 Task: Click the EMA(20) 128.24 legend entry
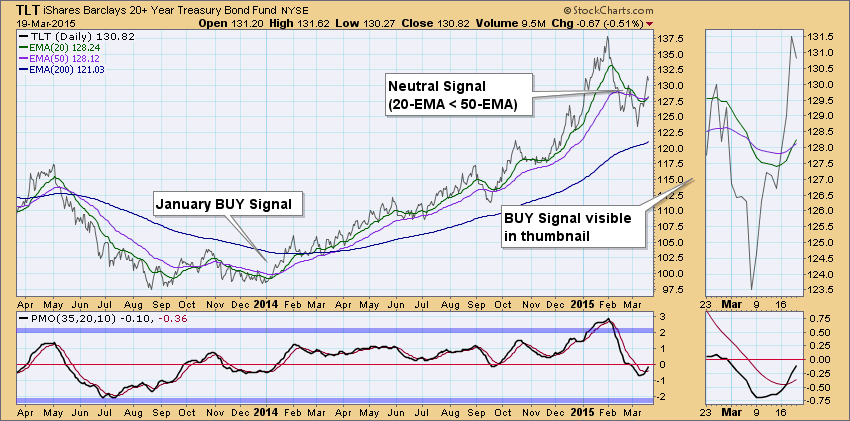(x=58, y=48)
